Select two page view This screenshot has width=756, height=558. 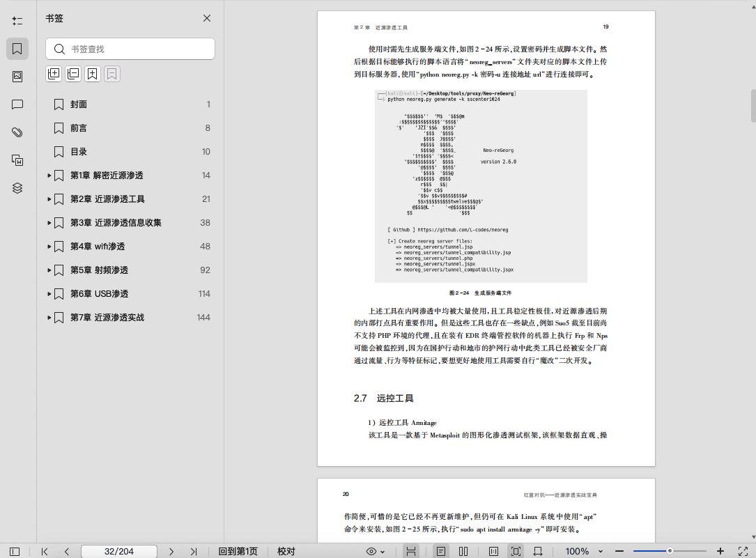tap(463, 551)
